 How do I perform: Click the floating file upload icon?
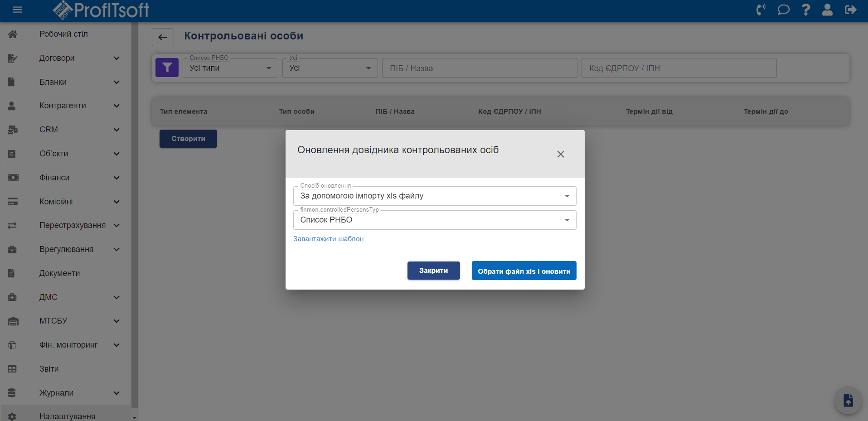coord(848,401)
